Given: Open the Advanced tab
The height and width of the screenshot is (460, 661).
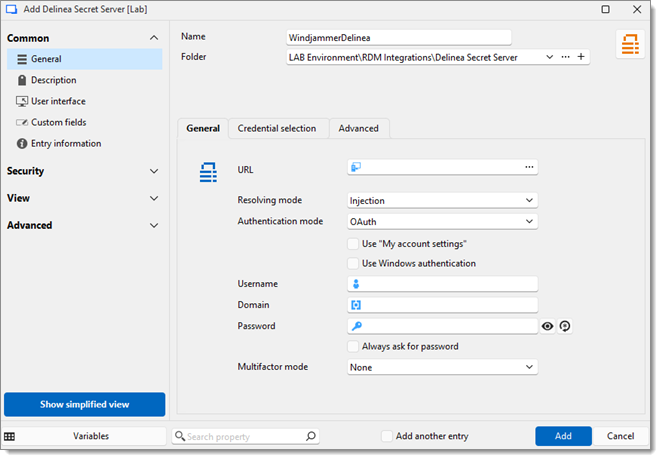Looking at the screenshot, I should [x=358, y=128].
